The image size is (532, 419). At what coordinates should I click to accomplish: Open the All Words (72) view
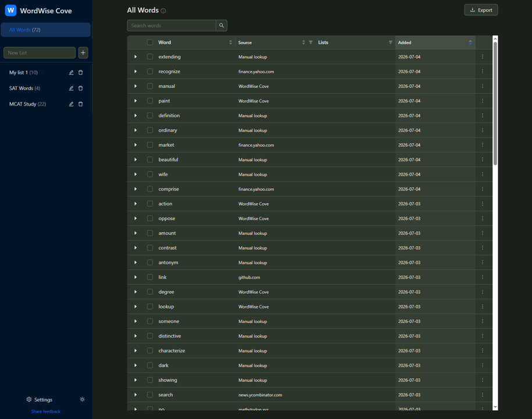(46, 30)
